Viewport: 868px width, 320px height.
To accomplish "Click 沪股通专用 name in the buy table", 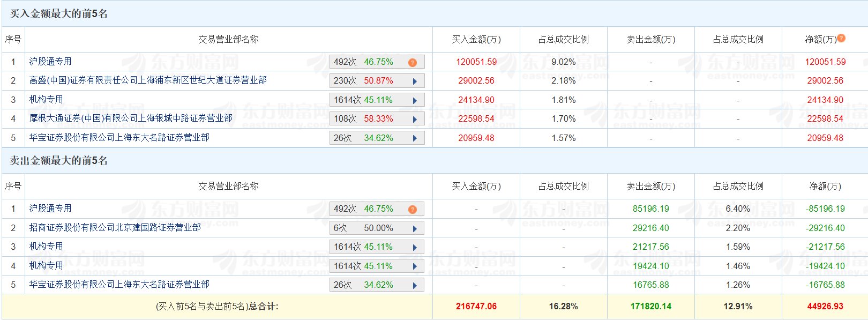I will click(x=50, y=62).
